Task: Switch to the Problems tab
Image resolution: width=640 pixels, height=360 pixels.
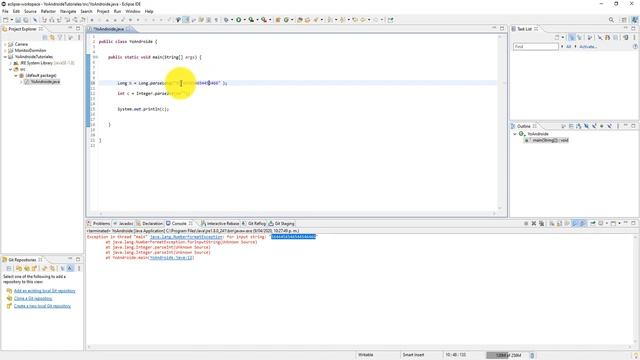Action: click(99, 224)
